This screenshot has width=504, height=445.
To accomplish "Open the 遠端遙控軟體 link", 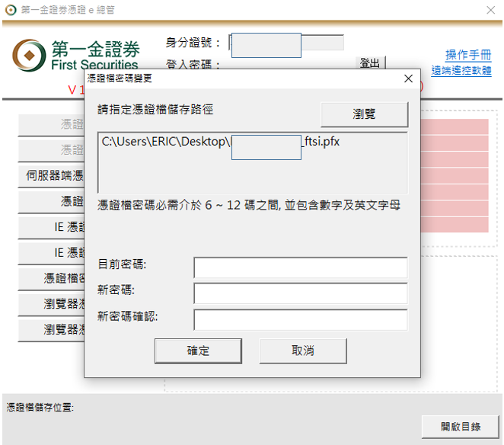I will 461,70.
